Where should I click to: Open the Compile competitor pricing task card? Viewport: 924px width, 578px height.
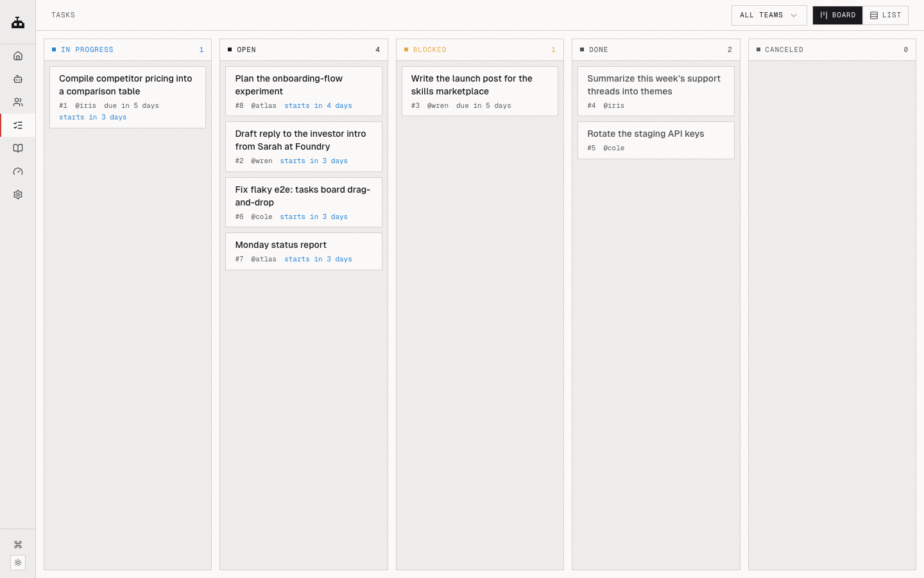[x=128, y=98]
